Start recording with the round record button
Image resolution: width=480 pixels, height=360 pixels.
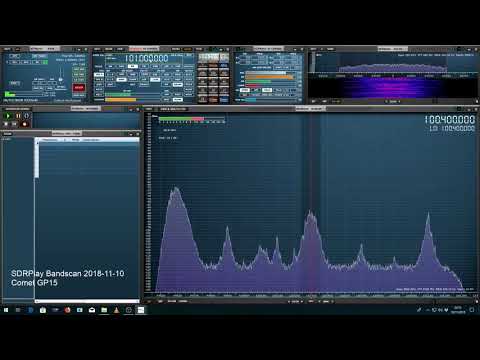24,124
